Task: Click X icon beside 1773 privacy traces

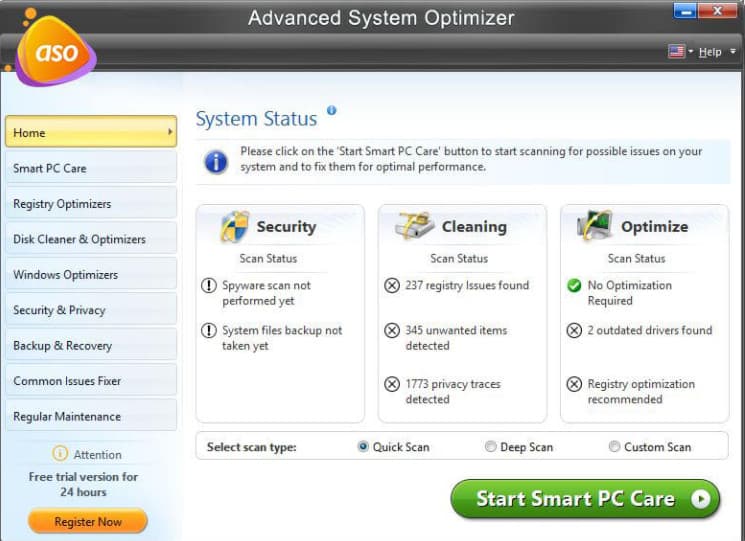Action: (x=392, y=384)
